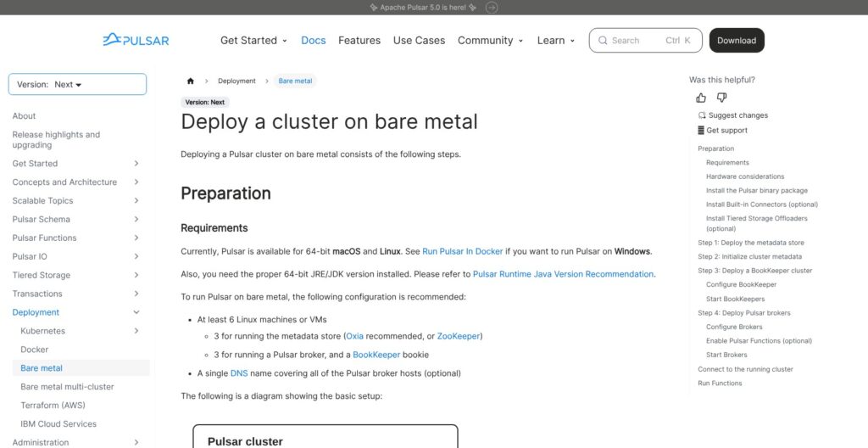Jump to Run Functions in contents
Image resolution: width=868 pixels, height=448 pixels.
[720, 384]
